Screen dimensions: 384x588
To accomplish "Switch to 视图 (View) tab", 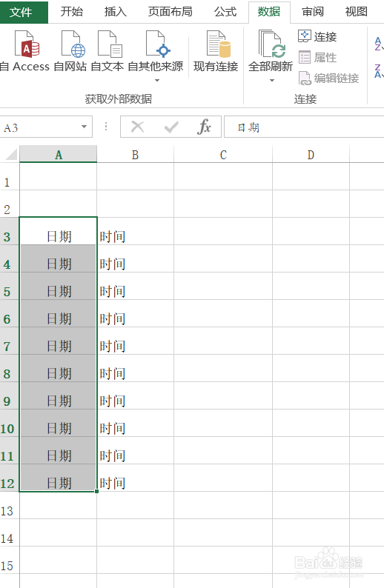I will coord(357,12).
